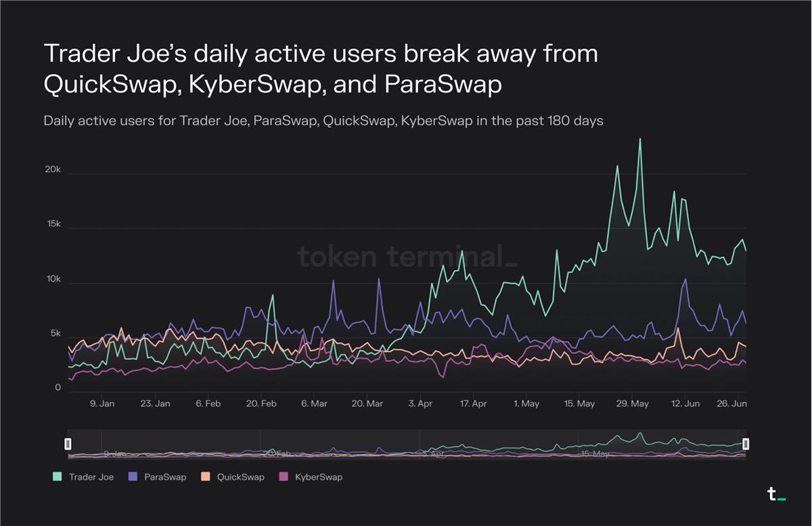Select the 3. Apr axis label
The height and width of the screenshot is (526, 812).
point(420,403)
